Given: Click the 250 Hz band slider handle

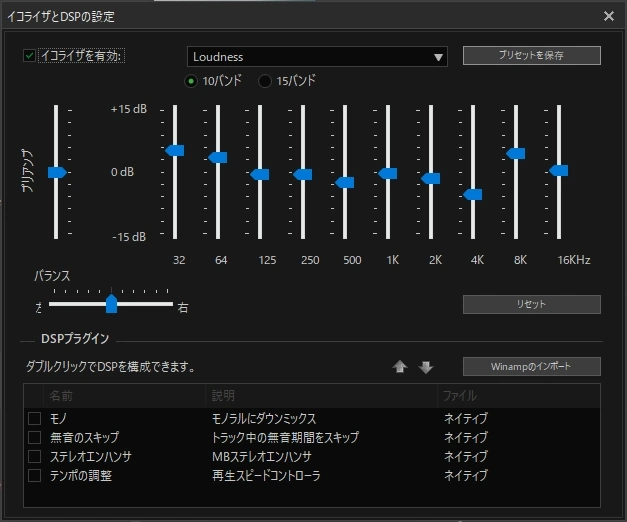Looking at the screenshot, I should (303, 174).
